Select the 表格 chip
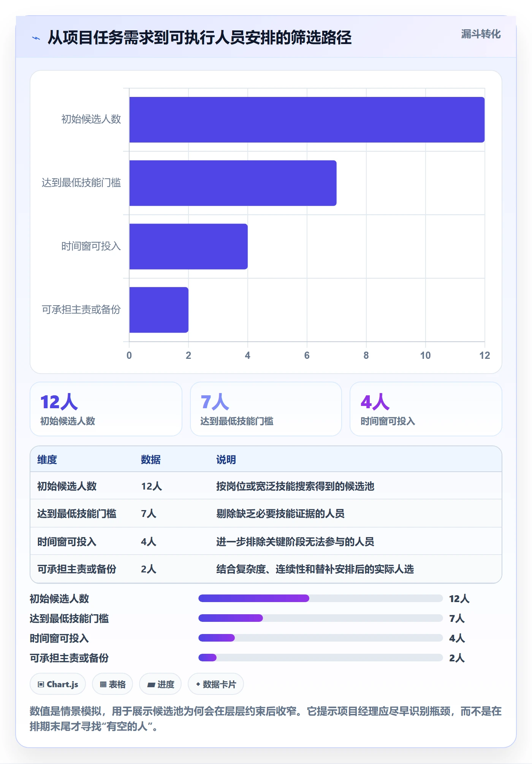Image resolution: width=532 pixels, height=764 pixels. click(112, 684)
